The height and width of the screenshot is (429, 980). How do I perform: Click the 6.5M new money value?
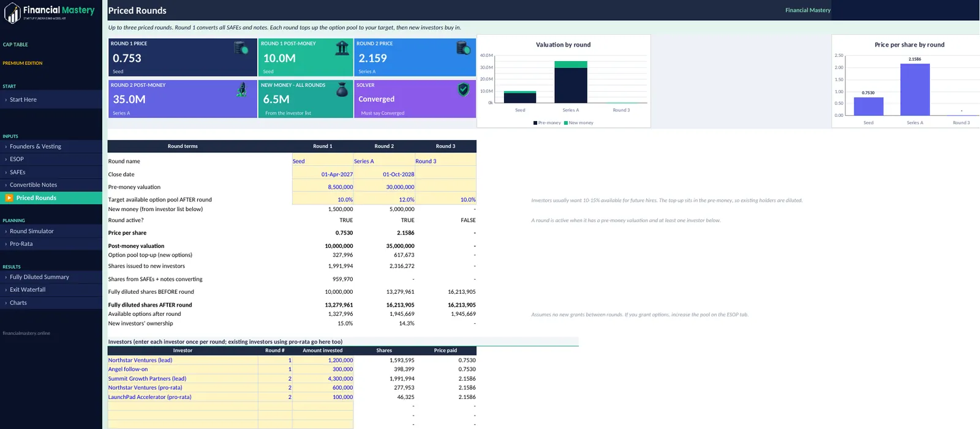[x=276, y=99]
